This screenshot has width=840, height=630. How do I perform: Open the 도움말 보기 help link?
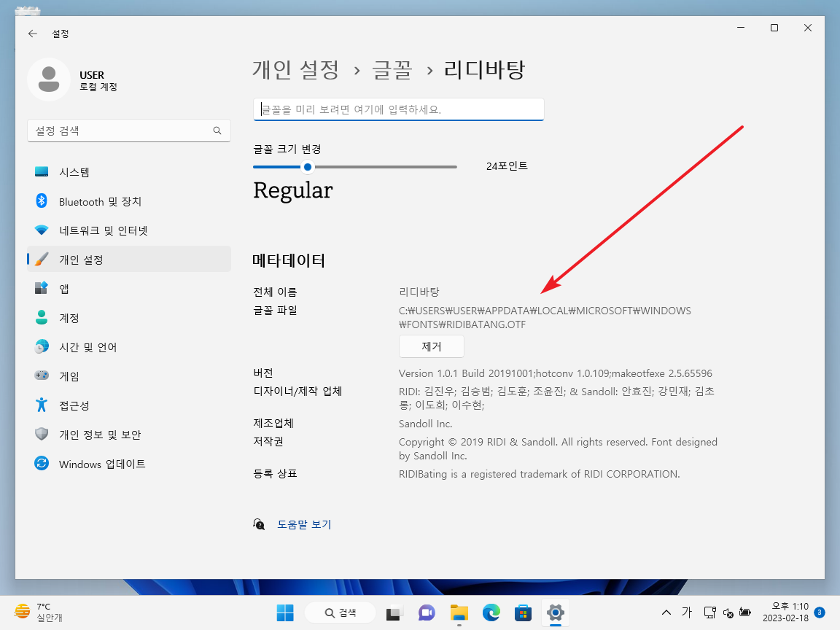point(304,524)
